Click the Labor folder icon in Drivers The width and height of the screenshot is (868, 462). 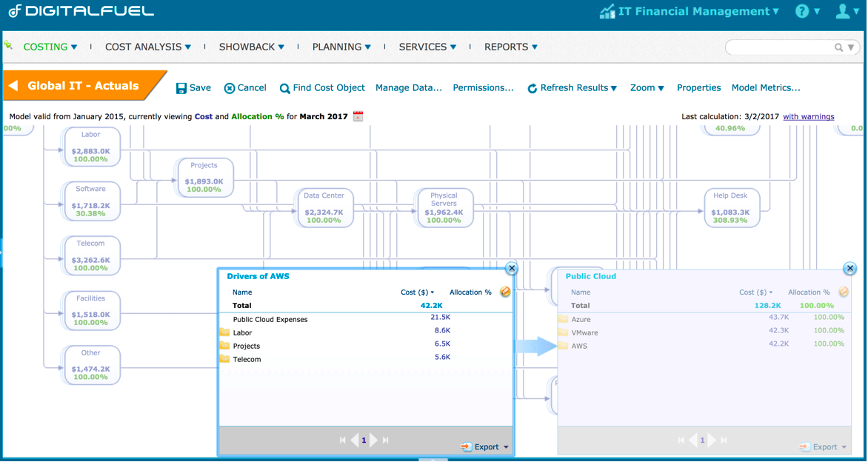224,332
